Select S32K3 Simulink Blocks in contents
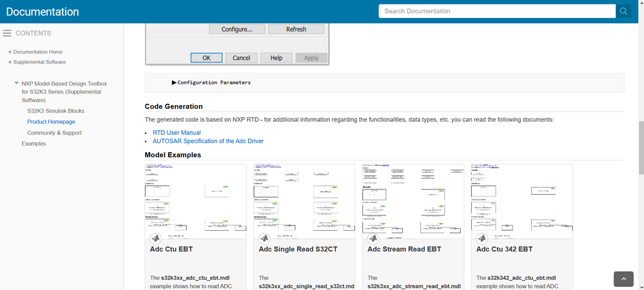This screenshot has width=644, height=290. [x=55, y=111]
